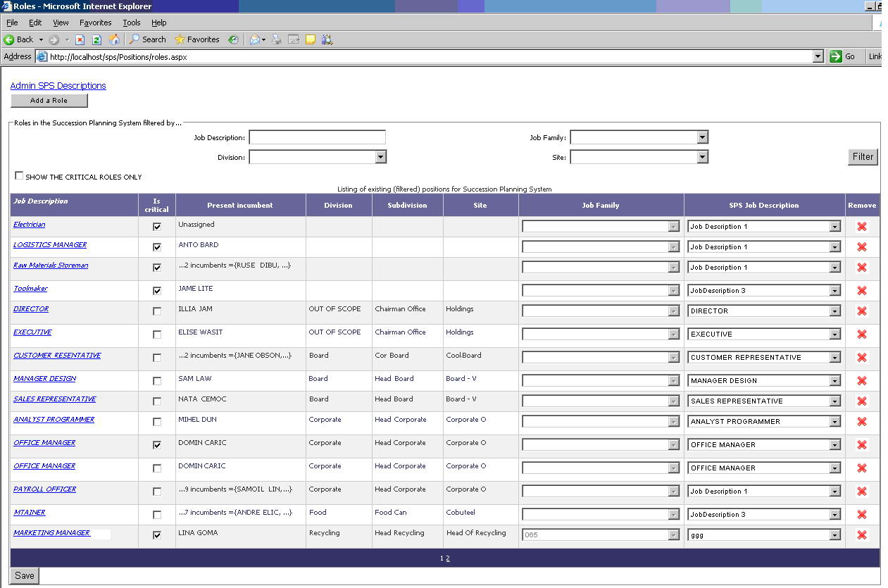
Task: Stop page loading with the Stop icon
Action: click(80, 39)
